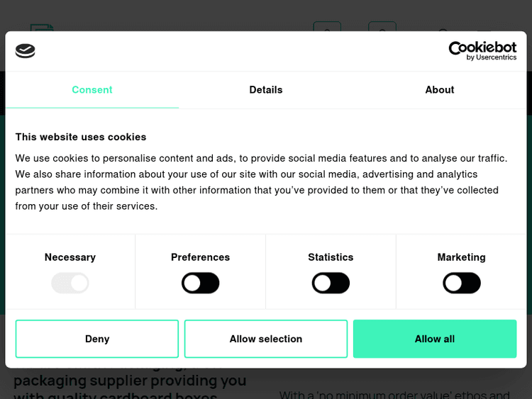Click the cookie icon in dialog header
Viewport: 532px width, 399px height.
point(26,51)
